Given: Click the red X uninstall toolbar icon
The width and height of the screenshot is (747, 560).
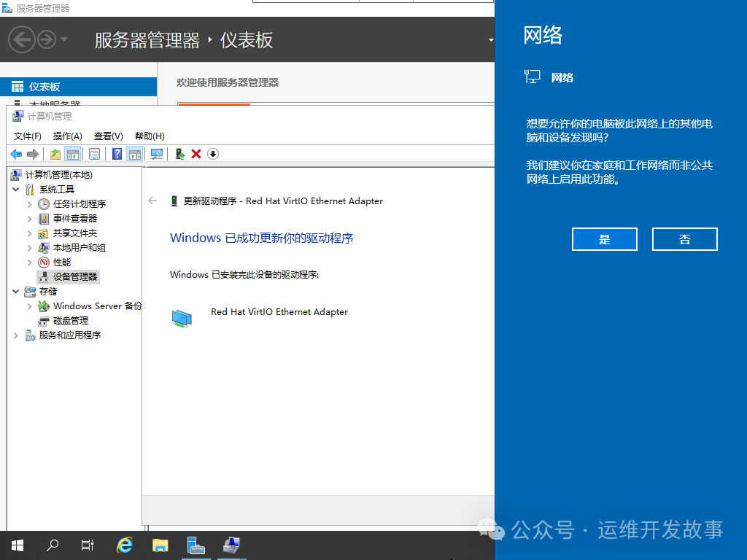Looking at the screenshot, I should coord(195,154).
